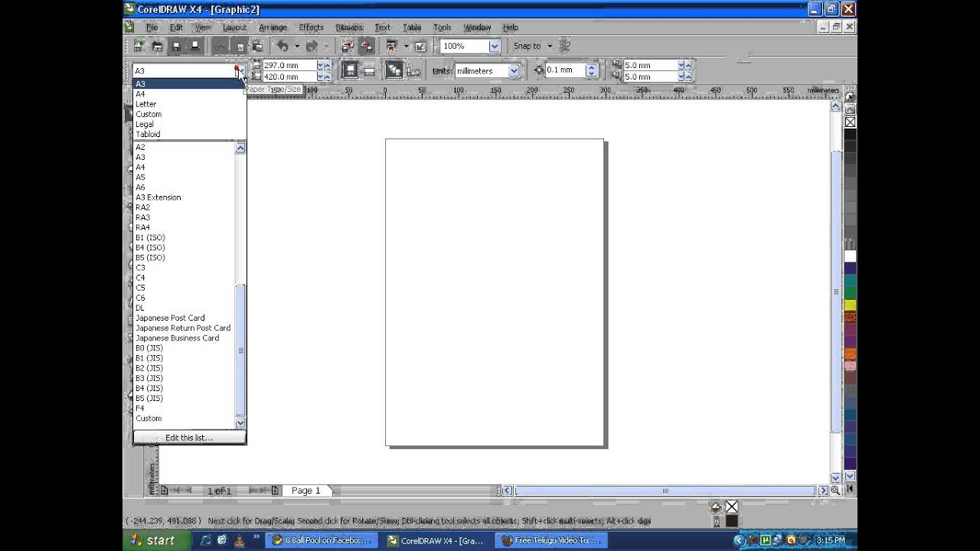Switch to Free Telugu Video taskbar window

(551, 540)
